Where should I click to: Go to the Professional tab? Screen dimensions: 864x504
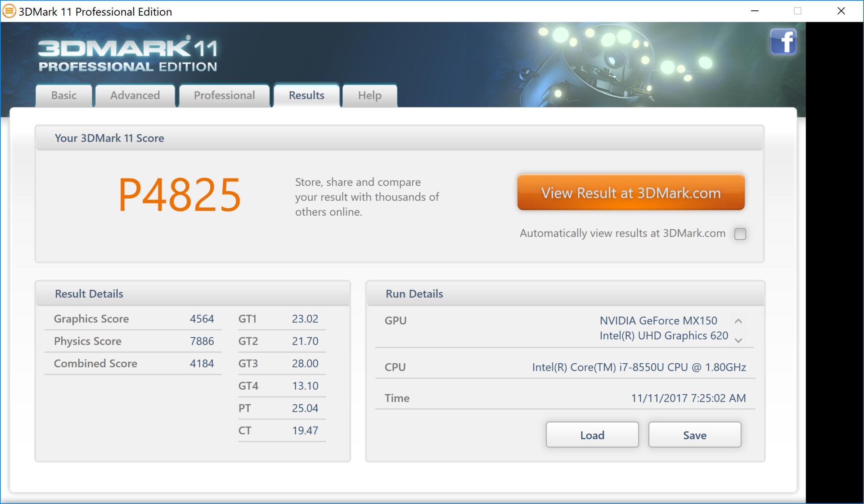(x=224, y=95)
